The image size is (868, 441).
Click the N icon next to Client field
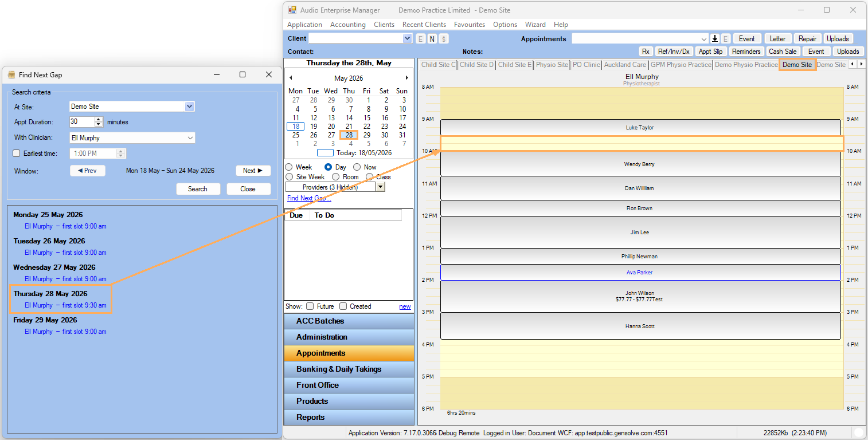tap(432, 39)
